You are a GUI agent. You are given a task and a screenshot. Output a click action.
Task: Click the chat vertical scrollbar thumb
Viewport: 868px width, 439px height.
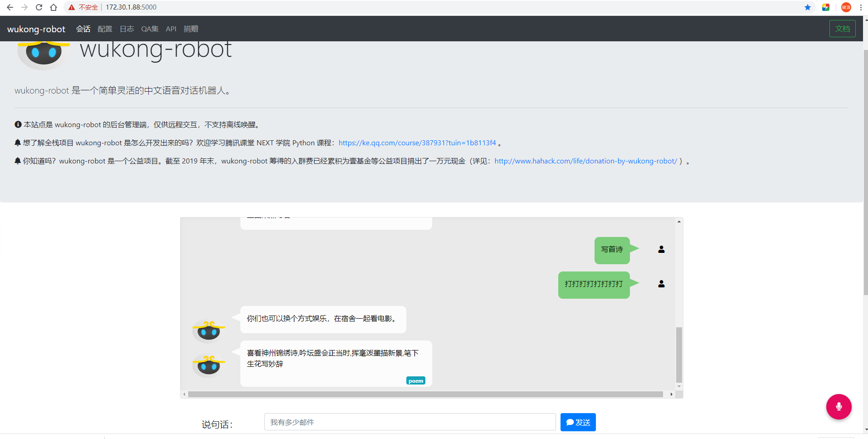tap(679, 355)
